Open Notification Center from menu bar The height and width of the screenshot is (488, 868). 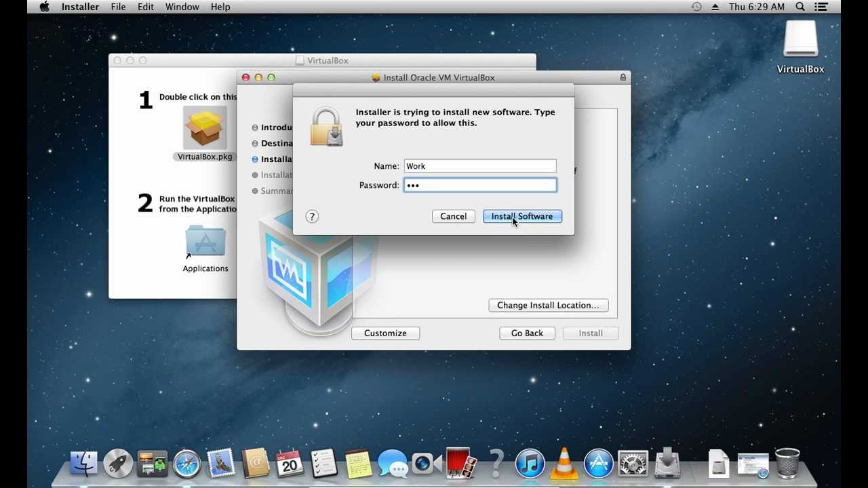(821, 7)
